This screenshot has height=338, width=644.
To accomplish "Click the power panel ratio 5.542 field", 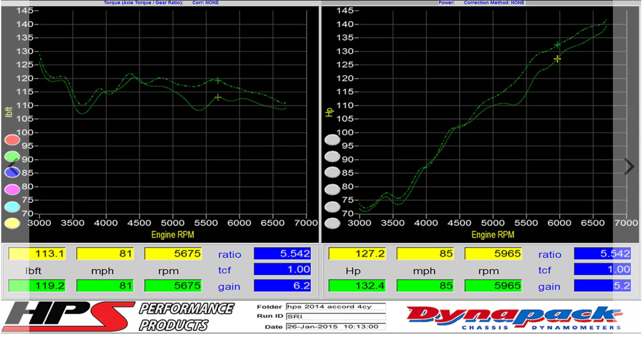I will click(603, 254).
